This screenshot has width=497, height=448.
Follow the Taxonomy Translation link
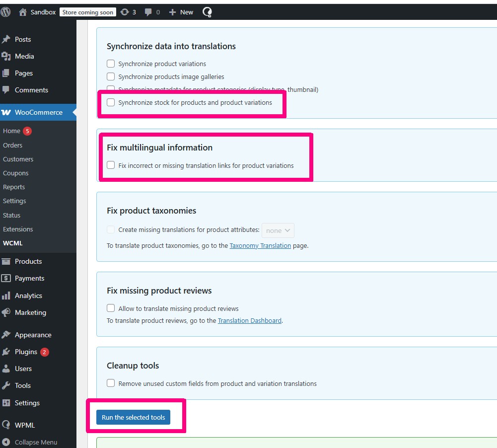tap(260, 245)
